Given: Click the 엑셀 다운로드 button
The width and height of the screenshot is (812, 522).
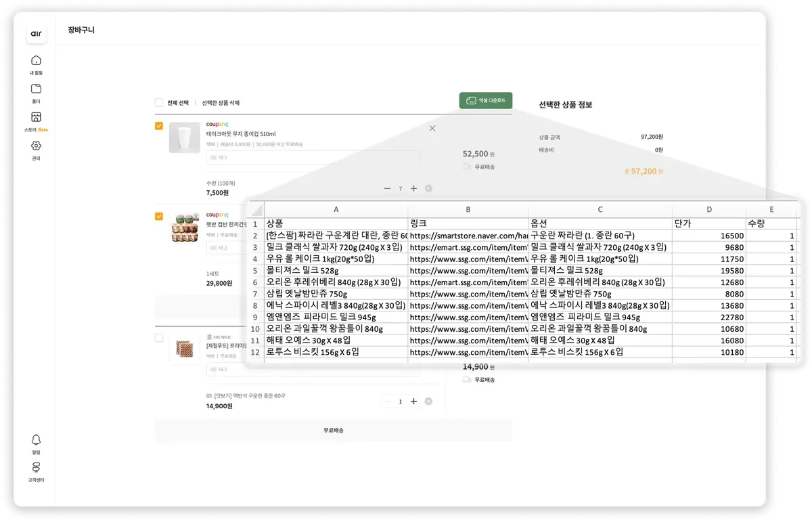Looking at the screenshot, I should pos(486,100).
